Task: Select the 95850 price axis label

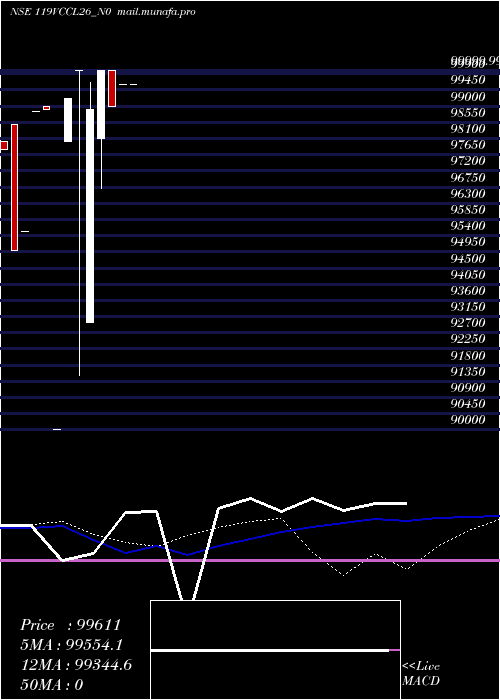Action: click(x=468, y=210)
